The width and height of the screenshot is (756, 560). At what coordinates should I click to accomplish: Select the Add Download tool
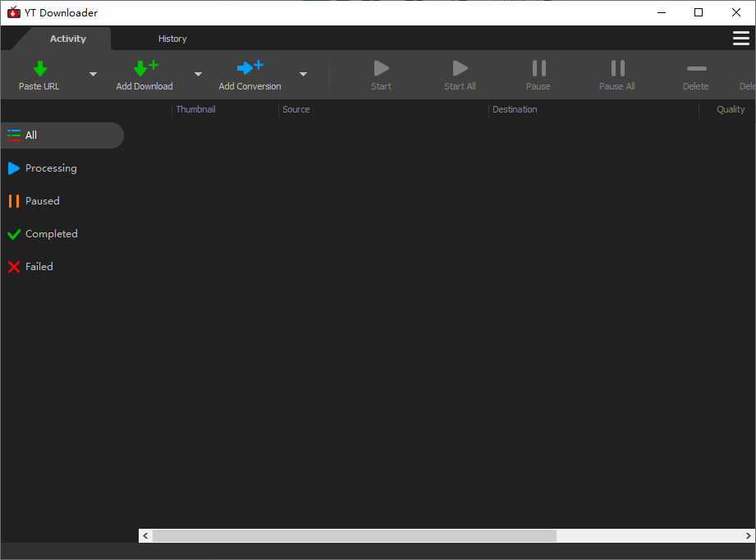(x=144, y=68)
